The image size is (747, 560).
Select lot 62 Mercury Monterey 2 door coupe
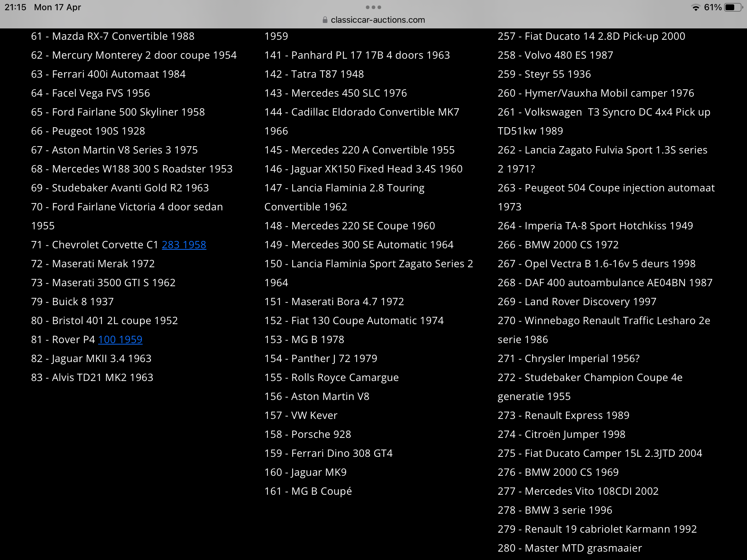click(x=134, y=55)
